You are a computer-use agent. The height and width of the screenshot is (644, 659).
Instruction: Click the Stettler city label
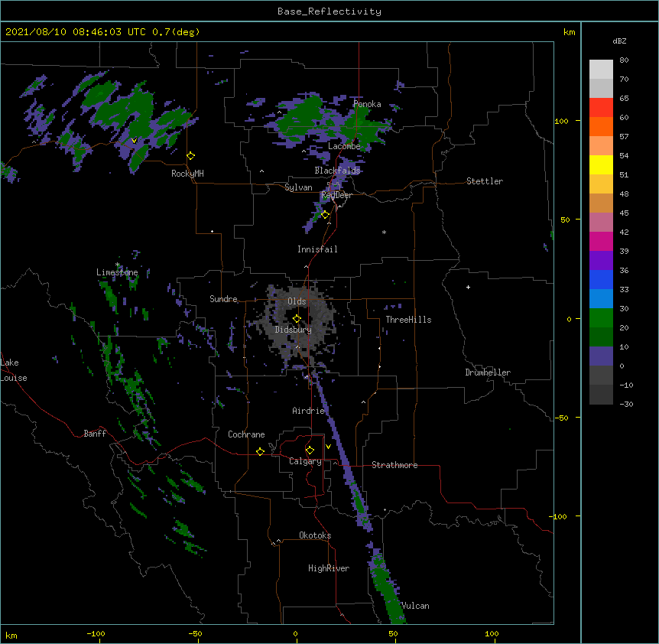click(x=485, y=181)
